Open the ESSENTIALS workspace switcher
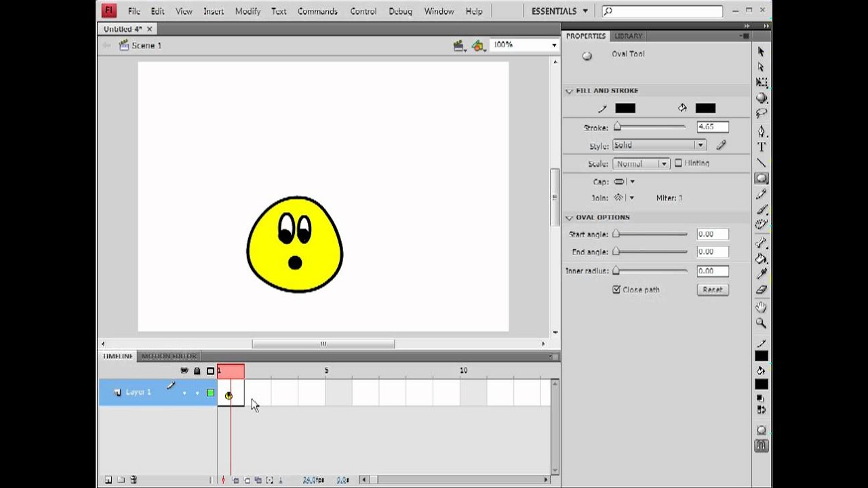 click(x=560, y=11)
